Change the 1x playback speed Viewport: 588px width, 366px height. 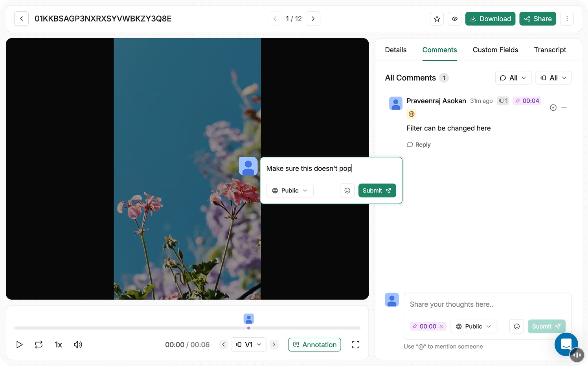click(58, 345)
